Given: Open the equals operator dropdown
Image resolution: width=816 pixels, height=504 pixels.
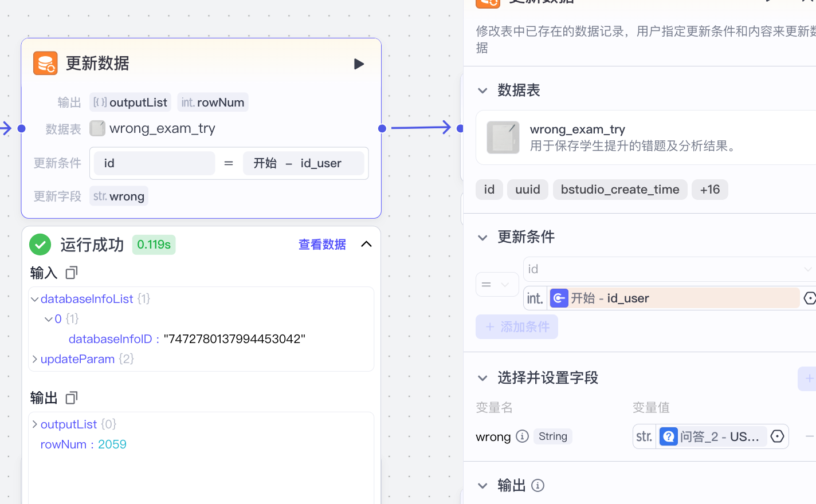Looking at the screenshot, I should point(496,285).
